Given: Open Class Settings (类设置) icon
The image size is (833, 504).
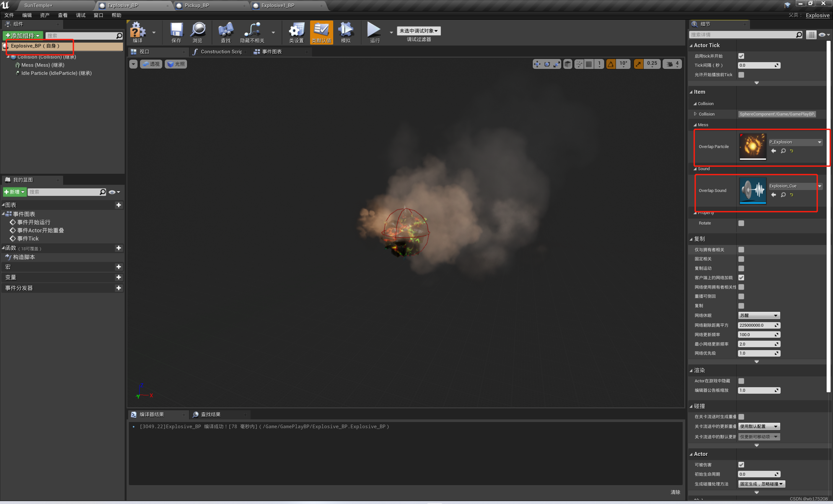Looking at the screenshot, I should tap(296, 33).
